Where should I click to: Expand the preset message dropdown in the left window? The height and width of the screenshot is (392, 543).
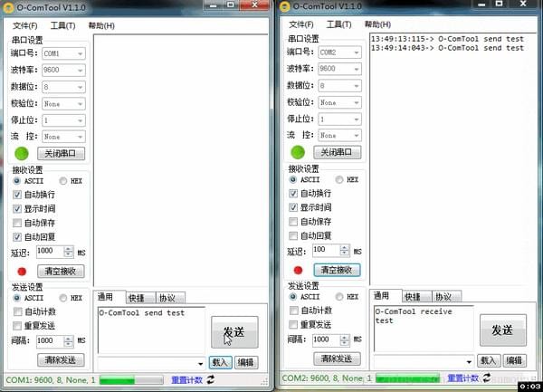(x=201, y=363)
